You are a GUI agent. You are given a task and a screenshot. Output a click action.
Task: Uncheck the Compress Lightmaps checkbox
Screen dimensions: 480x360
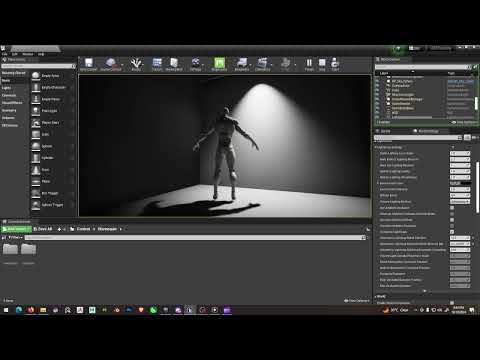pos(452,232)
